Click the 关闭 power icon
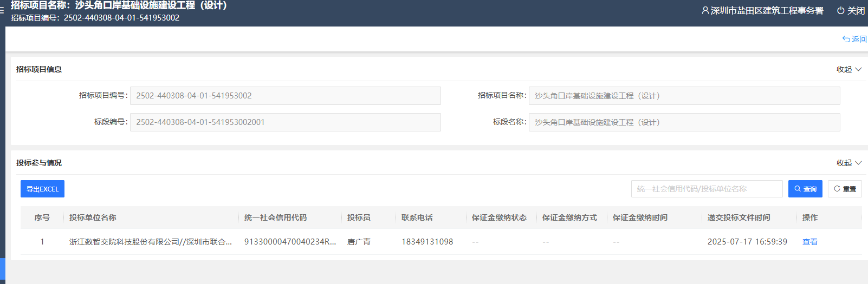The image size is (868, 284). point(840,10)
